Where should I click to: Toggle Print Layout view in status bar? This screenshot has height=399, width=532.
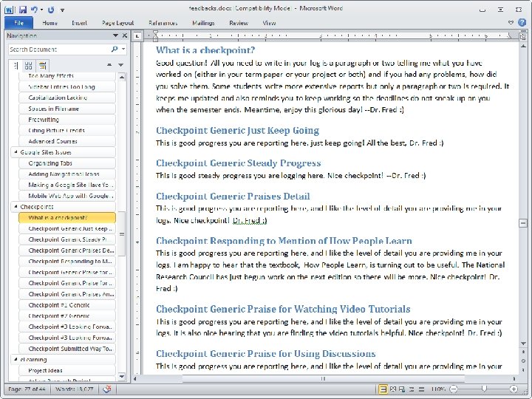(383, 389)
